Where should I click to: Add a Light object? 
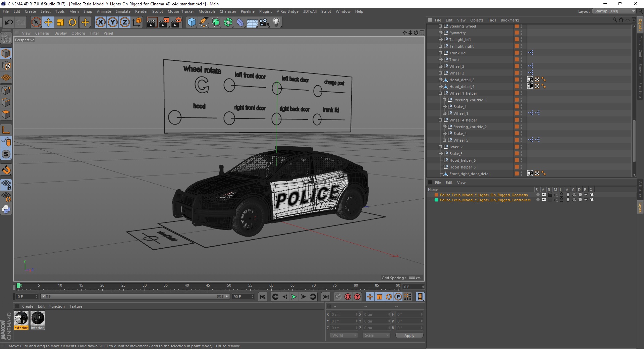pos(276,22)
